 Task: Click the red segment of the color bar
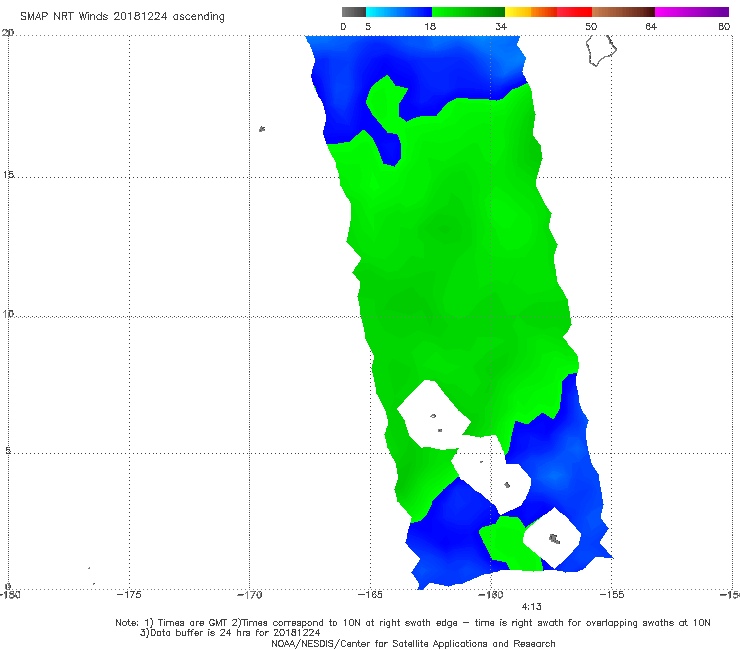click(x=574, y=12)
